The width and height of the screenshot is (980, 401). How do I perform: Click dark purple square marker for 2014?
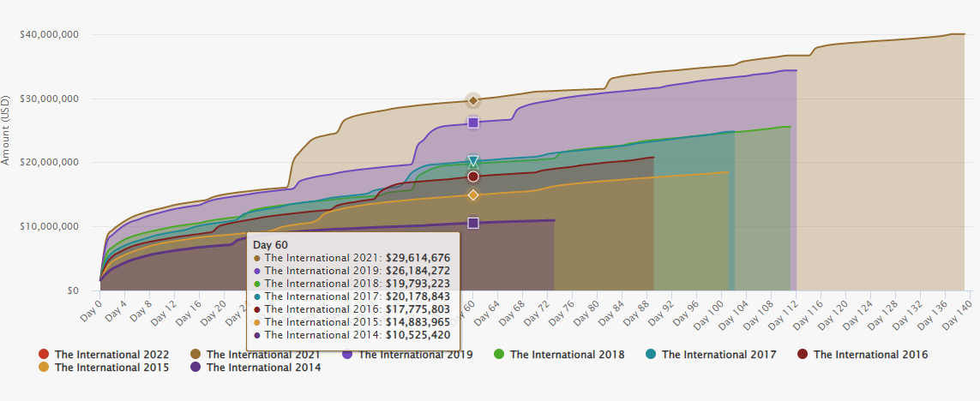pos(473,223)
